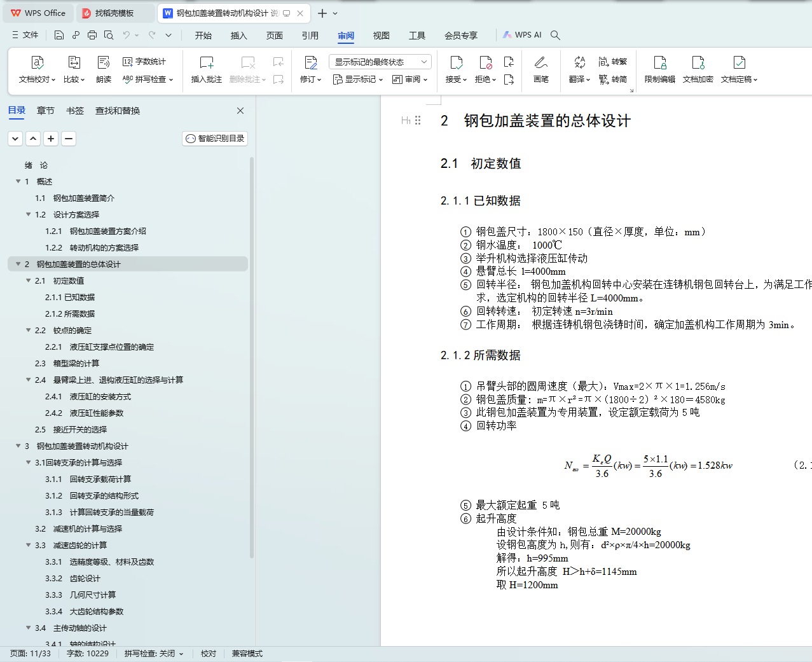This screenshot has width=812, height=662.
Task: Click the outline expand-down chevron button
Action: tap(15, 139)
